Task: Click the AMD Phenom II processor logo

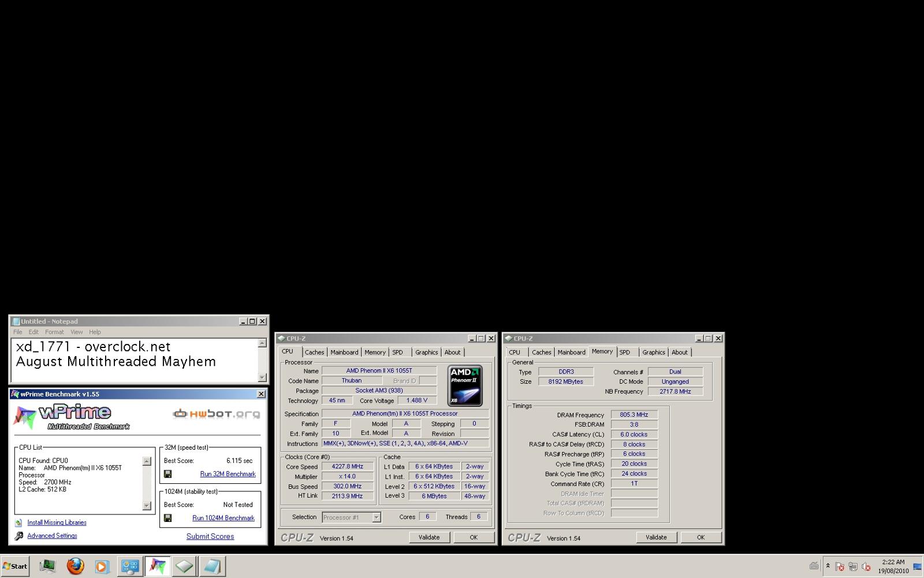Action: [465, 386]
